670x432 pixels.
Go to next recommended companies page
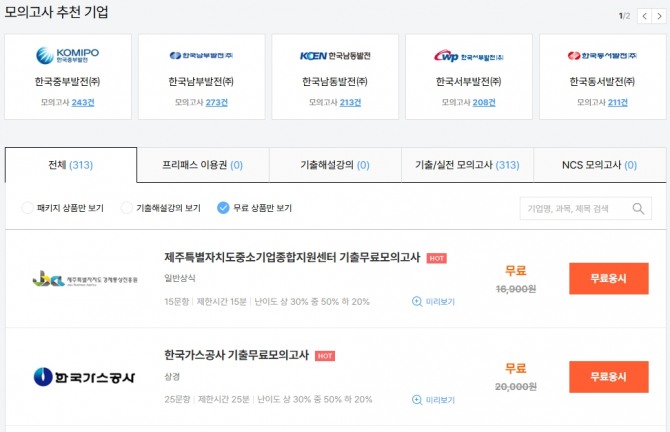(x=659, y=16)
